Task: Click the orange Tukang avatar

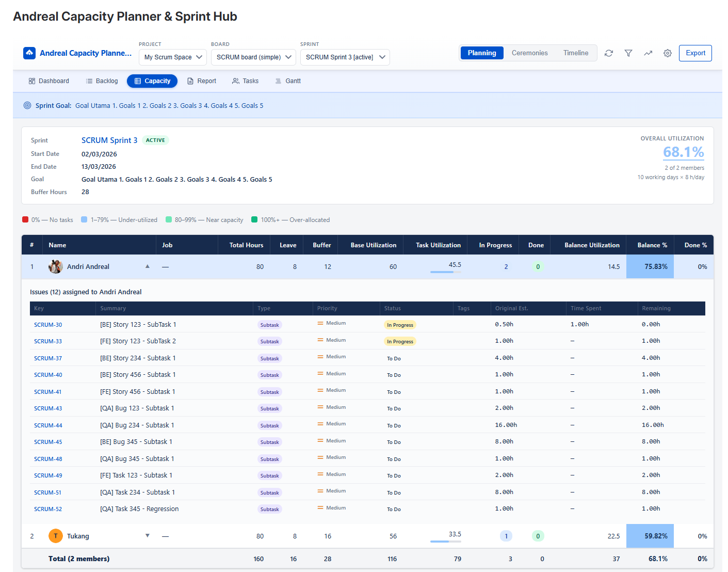Action: (56, 536)
